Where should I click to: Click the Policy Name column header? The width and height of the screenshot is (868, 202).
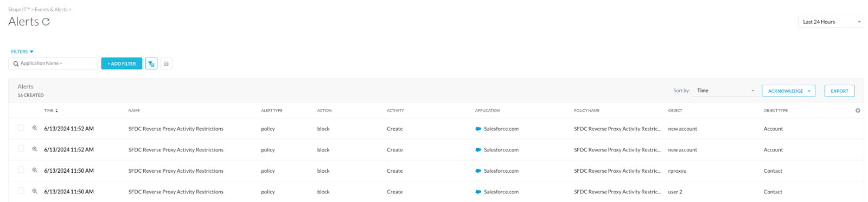(586, 110)
